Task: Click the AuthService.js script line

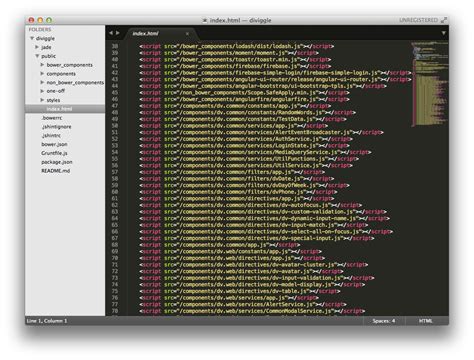Action: 246,139
